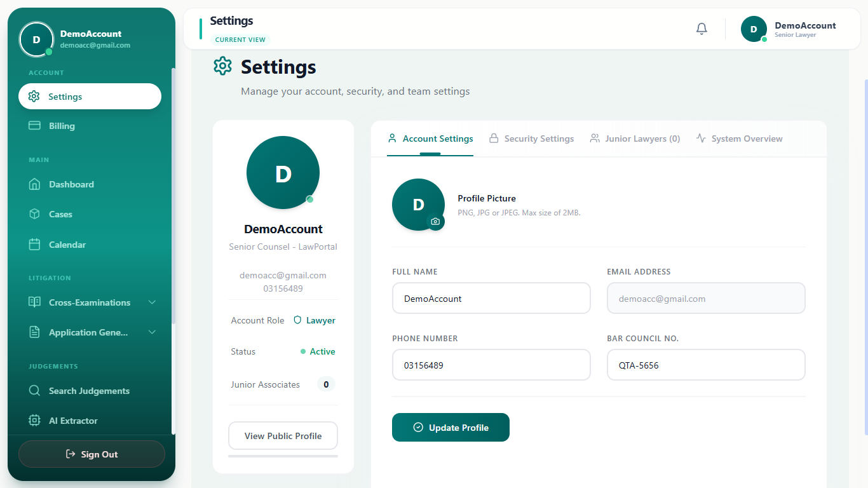This screenshot has height=488, width=868.
Task: Click the notification bell icon
Action: pos(702,29)
